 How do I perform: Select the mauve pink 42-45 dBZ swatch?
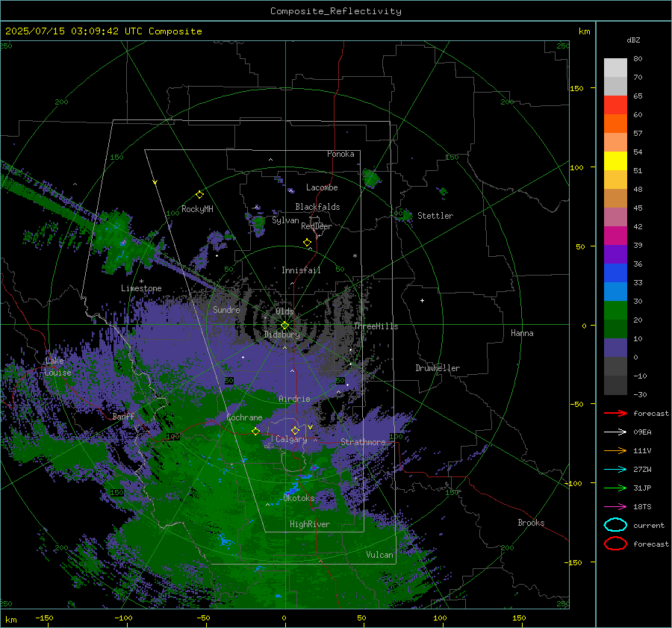coord(615,217)
